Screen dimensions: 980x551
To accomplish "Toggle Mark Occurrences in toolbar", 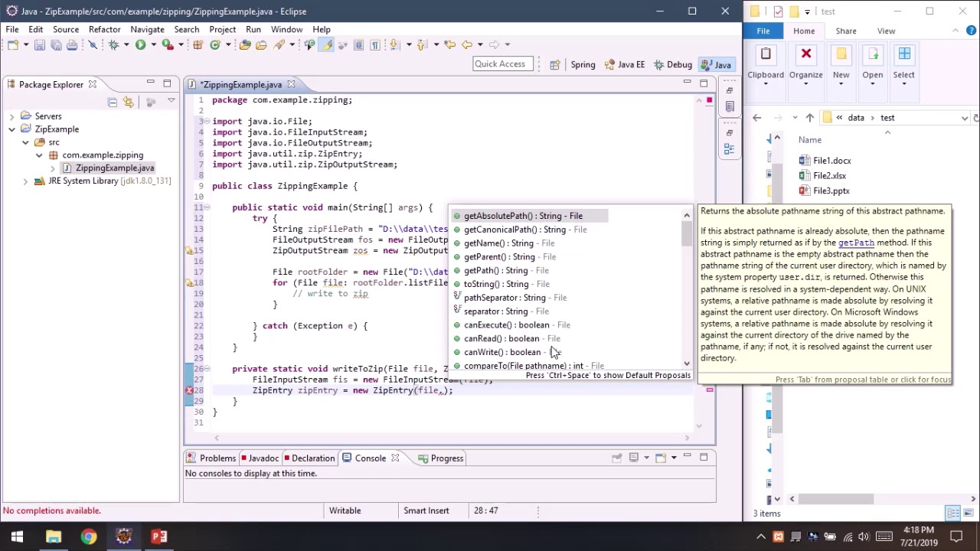I will pyautogui.click(x=326, y=44).
